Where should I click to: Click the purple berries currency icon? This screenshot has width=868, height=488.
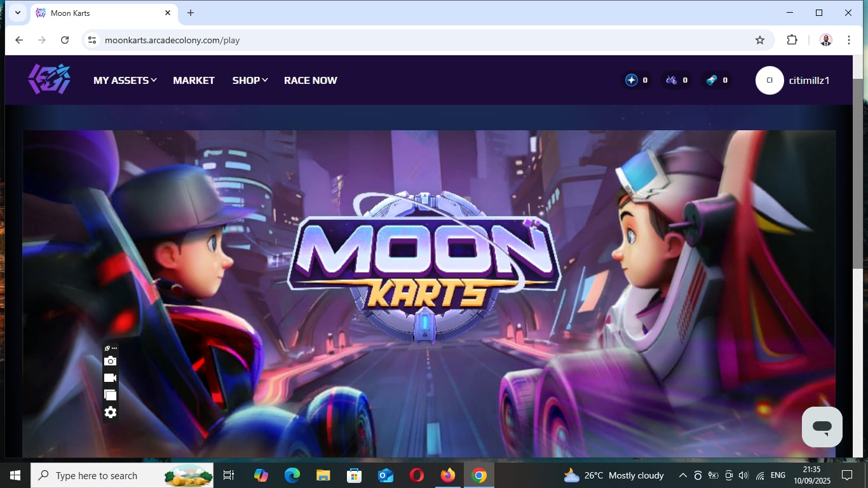(x=671, y=80)
